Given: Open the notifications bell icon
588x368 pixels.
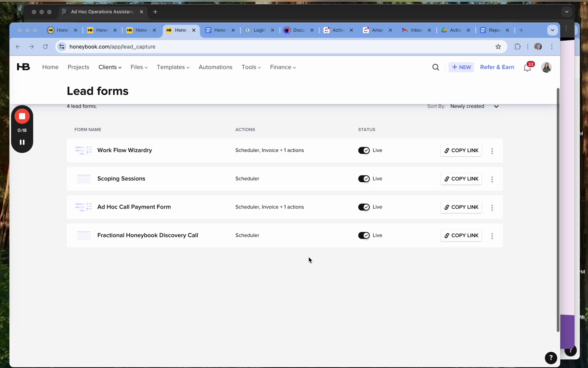Looking at the screenshot, I should click(x=527, y=67).
